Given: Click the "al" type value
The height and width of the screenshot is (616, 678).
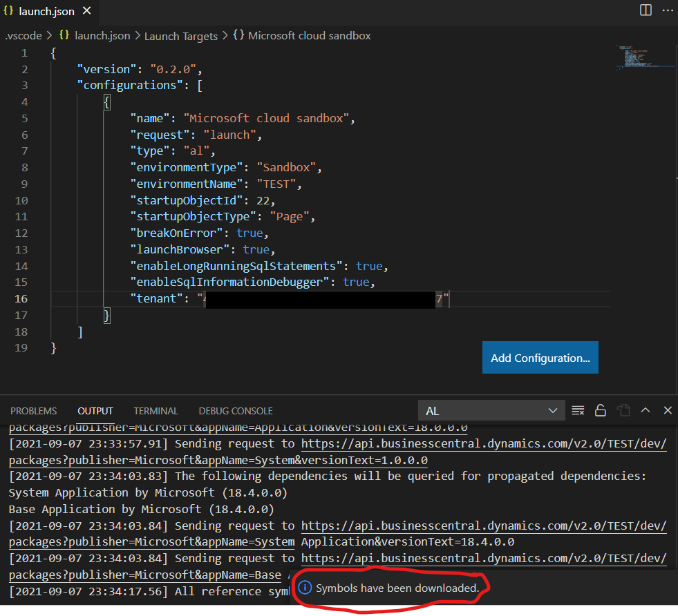Looking at the screenshot, I should [196, 151].
